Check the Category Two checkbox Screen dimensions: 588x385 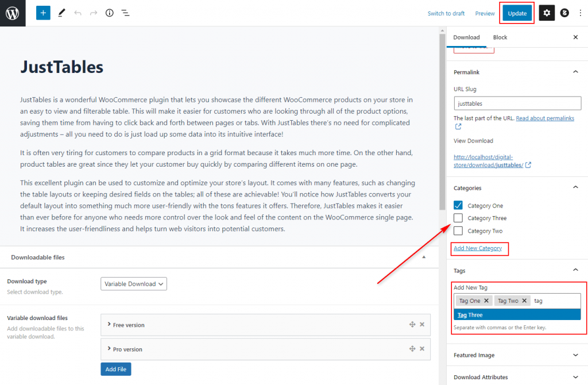click(458, 231)
